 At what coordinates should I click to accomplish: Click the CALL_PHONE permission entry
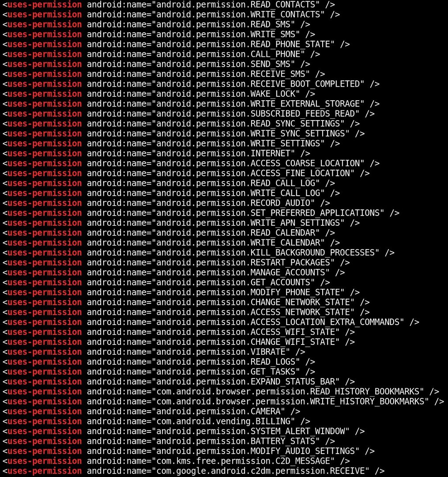click(161, 54)
